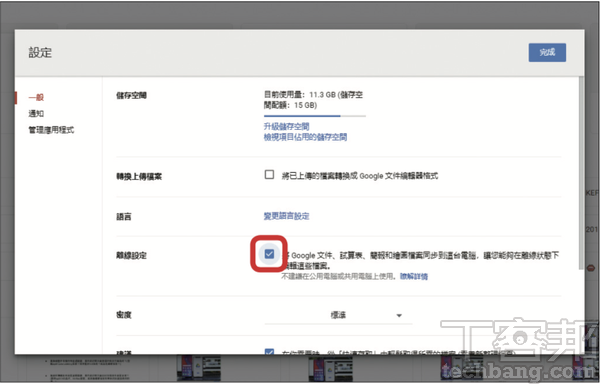
Task: Click the settings dialog scrollbar
Action: click(x=581, y=172)
